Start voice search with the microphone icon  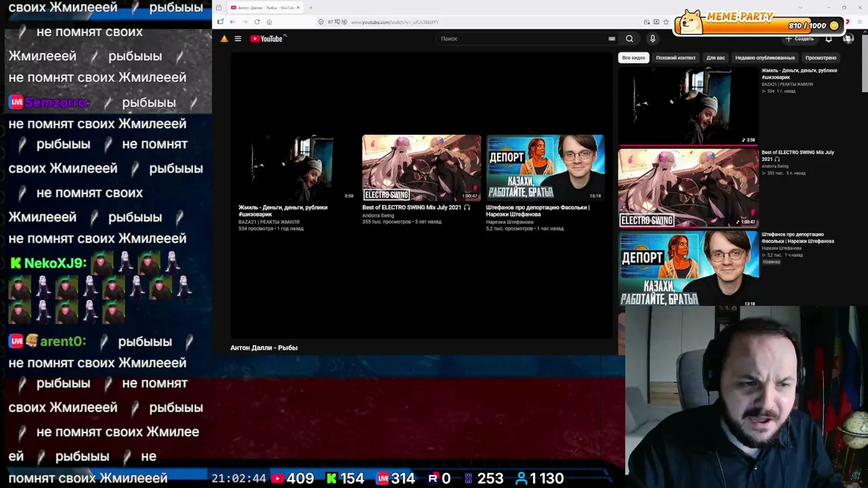652,39
